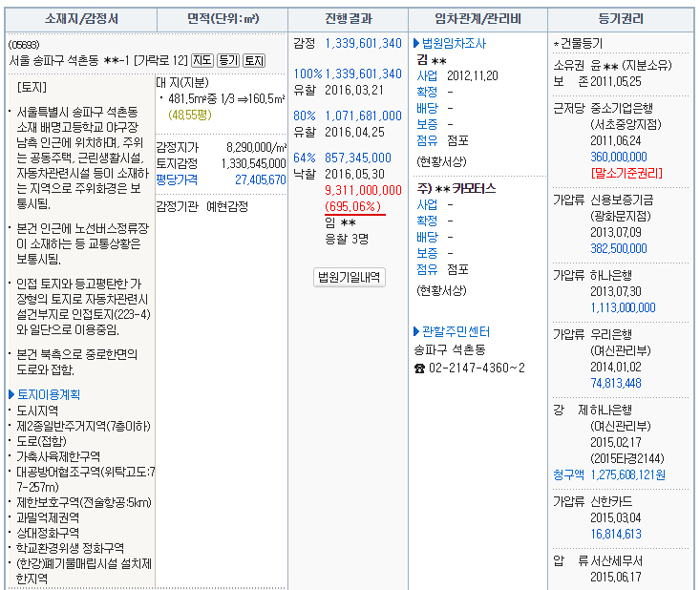Image resolution: width=700 pixels, height=590 pixels.
Task: Click the arrow icon before 법원임차조사
Action: 416,43
